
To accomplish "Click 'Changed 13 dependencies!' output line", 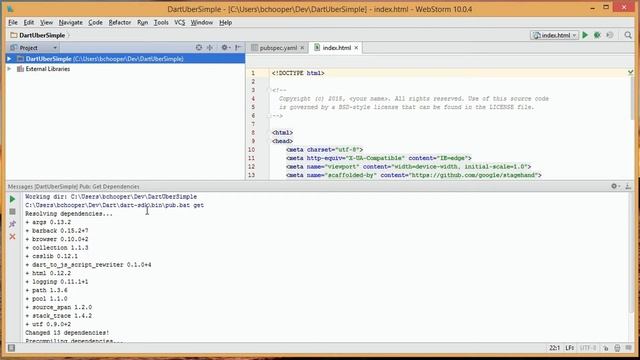I will [67, 333].
